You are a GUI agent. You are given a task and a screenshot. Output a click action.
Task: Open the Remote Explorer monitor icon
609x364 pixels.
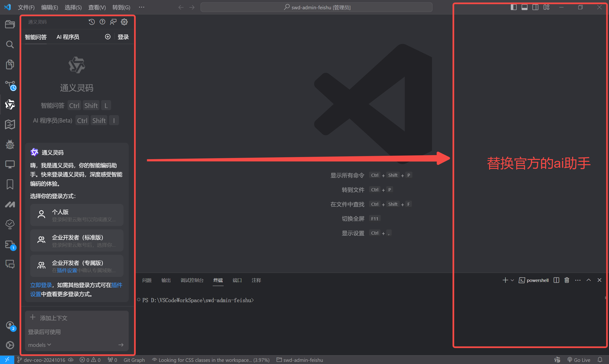(x=10, y=164)
